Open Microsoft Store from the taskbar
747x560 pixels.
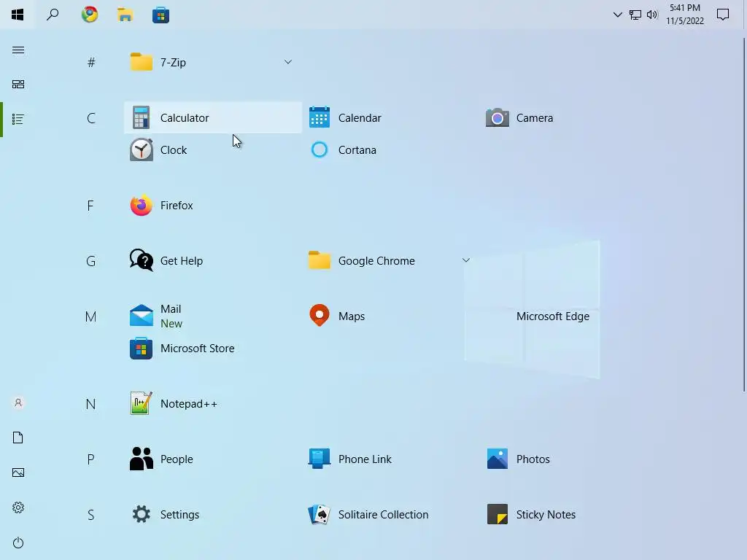(160, 15)
